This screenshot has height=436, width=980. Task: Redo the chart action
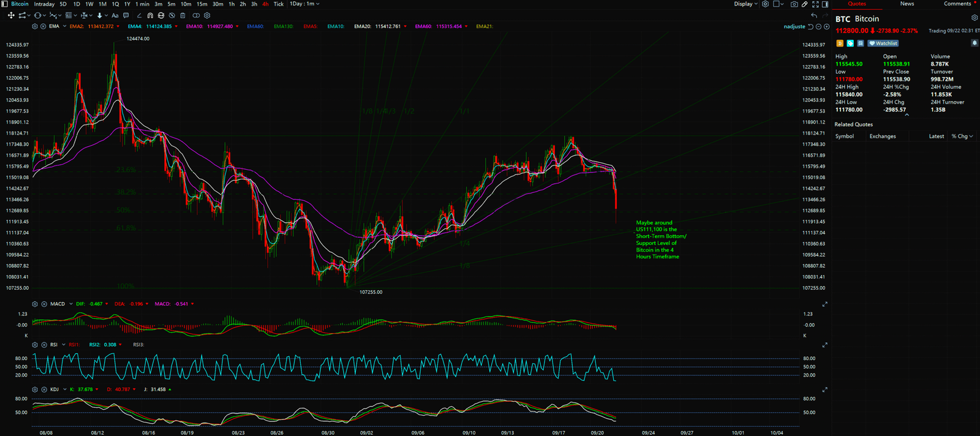825,15
